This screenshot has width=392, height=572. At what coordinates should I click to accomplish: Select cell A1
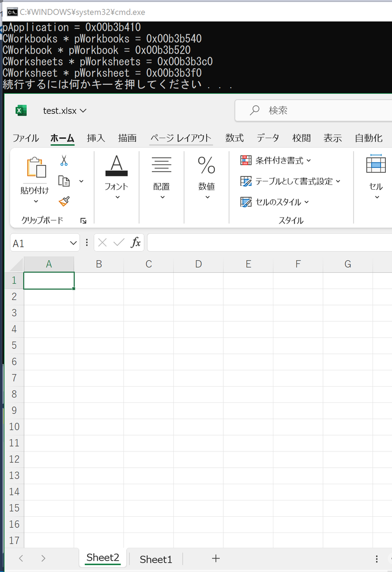point(49,280)
